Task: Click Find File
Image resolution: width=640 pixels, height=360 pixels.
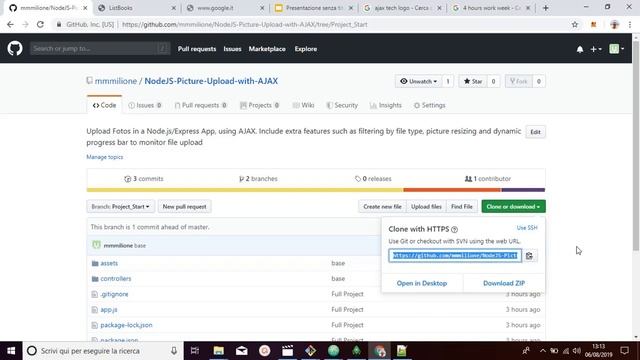Action: (462, 207)
